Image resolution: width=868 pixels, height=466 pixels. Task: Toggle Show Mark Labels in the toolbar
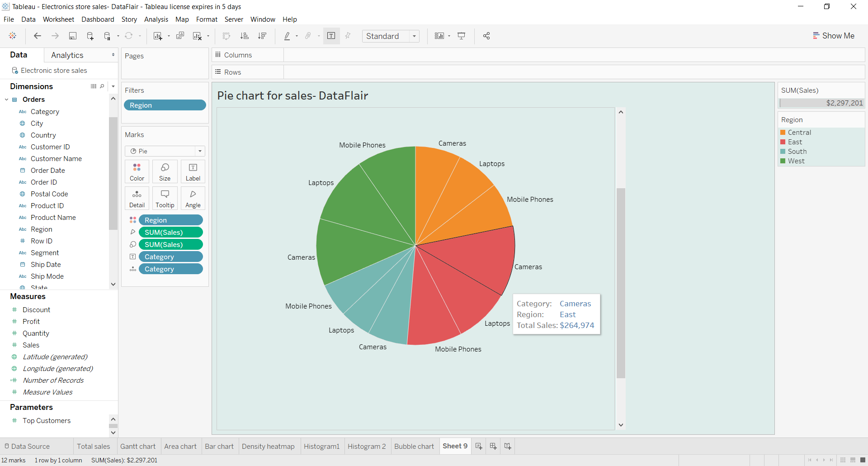pos(331,36)
